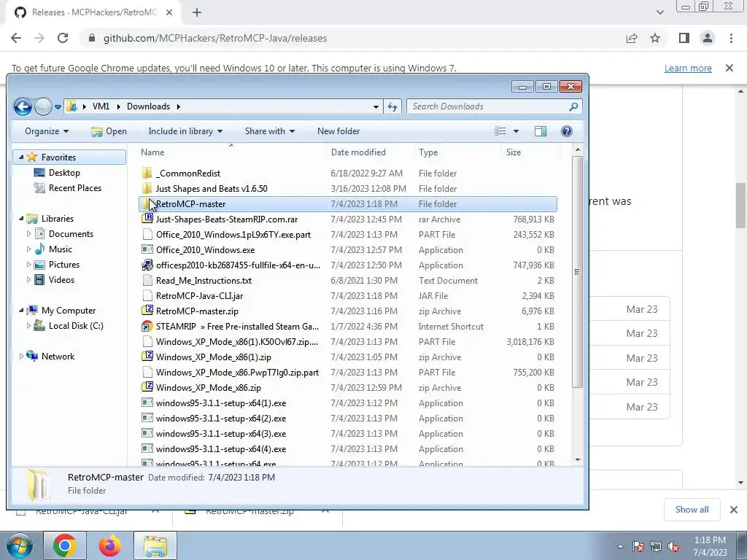
Task: Select windows95-3.1.1-setup-x64(3).exe icon
Action: click(x=147, y=433)
